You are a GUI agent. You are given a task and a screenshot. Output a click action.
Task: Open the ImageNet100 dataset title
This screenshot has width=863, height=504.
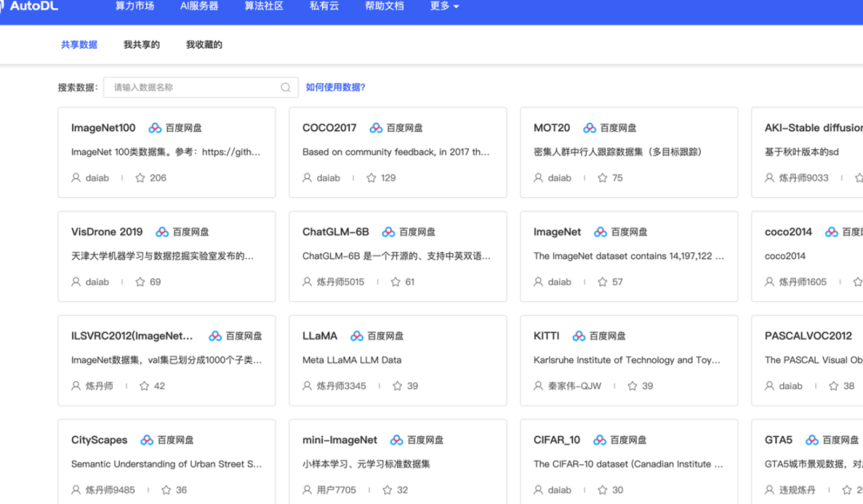point(103,129)
